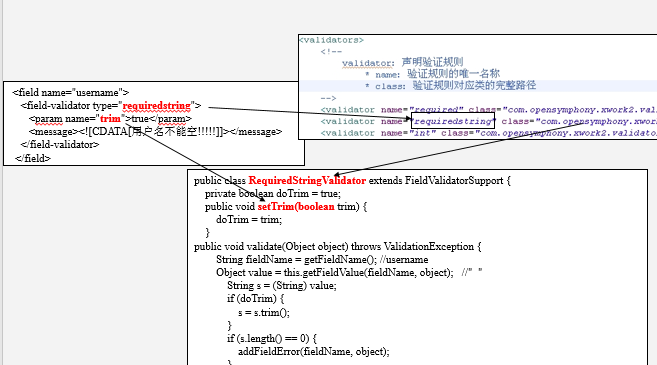The width and height of the screenshot is (657, 365).
Task: Click the red 'setTrim(boolean' method text
Action: point(296,207)
